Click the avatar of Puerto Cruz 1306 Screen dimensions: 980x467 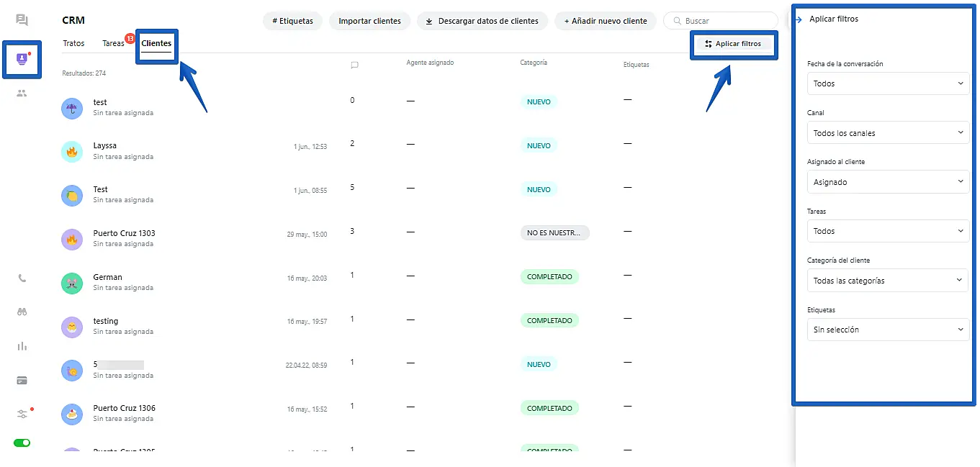pyautogui.click(x=72, y=414)
